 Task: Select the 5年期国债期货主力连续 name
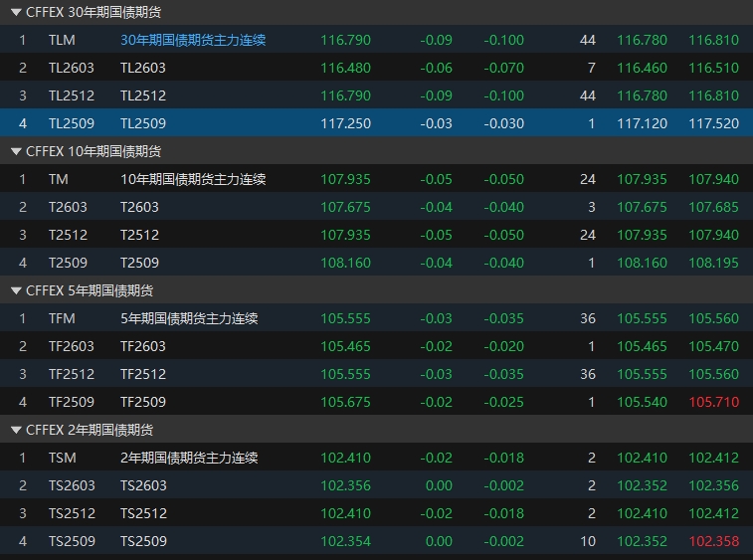[189, 318]
